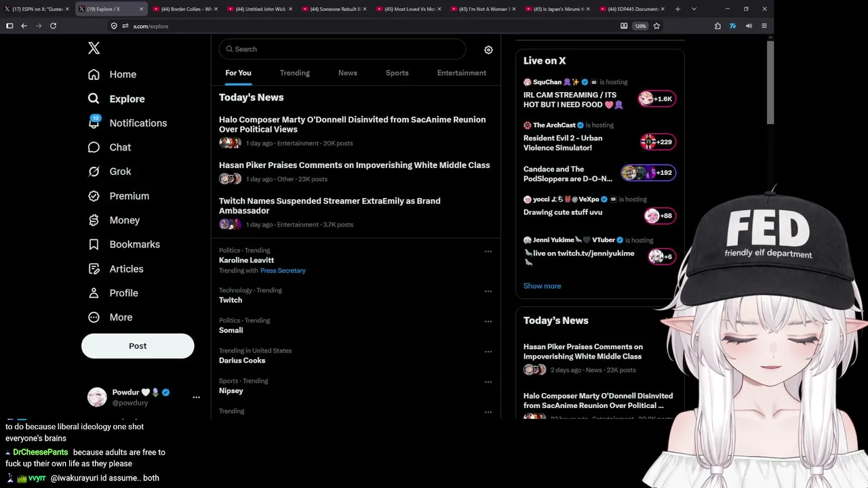
Task: Bookmark this page with the star icon
Action: pyautogui.click(x=656, y=26)
